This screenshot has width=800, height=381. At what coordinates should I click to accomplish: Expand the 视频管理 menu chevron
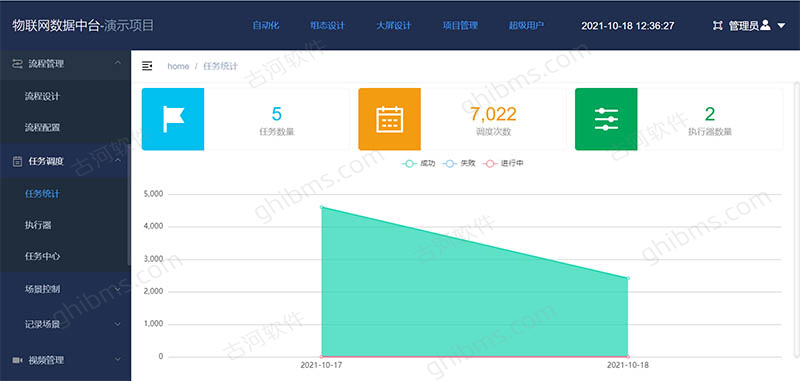[118, 360]
